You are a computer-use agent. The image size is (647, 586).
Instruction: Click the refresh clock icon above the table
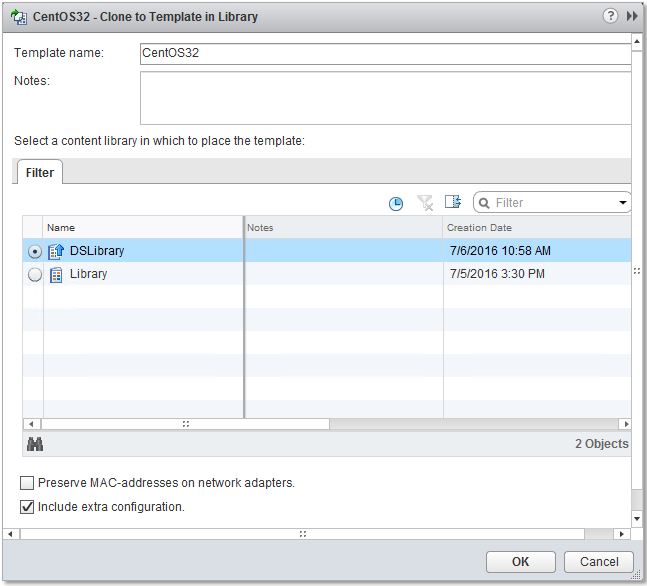[x=396, y=203]
